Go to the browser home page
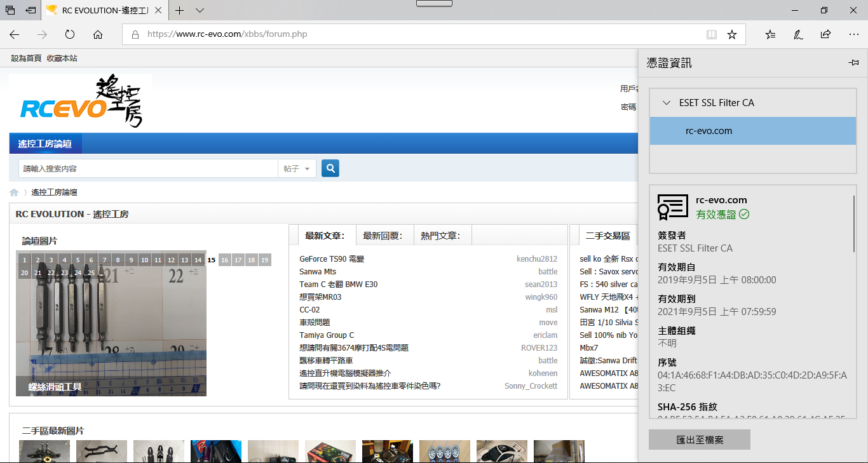 pos(98,34)
